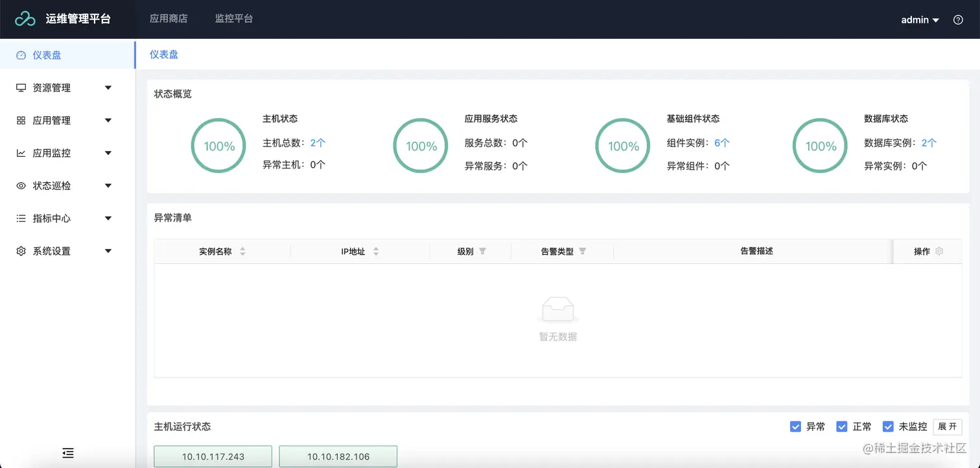Image resolution: width=980 pixels, height=468 pixels.
Task: Expand the 系统设置 menu arrow
Action: coord(108,251)
